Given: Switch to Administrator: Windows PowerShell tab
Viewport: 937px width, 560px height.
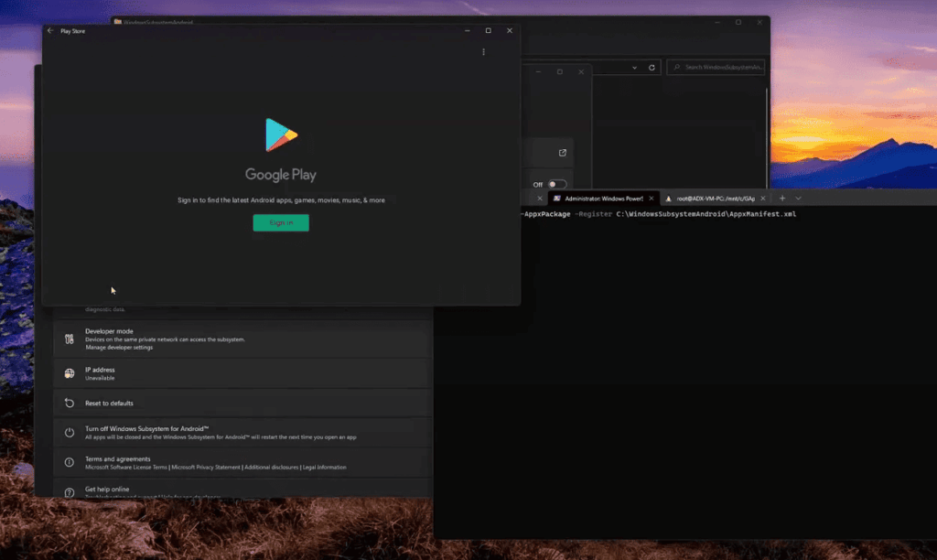Looking at the screenshot, I should click(604, 199).
